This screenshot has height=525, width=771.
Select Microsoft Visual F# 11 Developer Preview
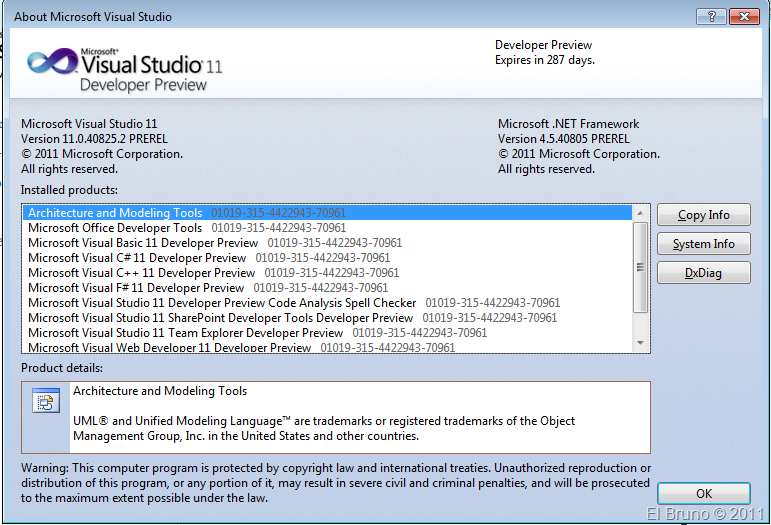(x=136, y=288)
